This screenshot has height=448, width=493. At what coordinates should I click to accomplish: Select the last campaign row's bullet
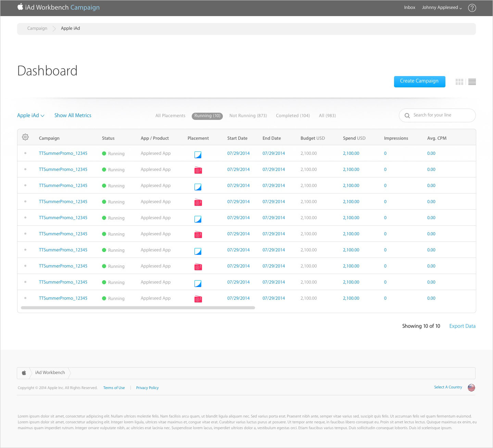(25, 298)
